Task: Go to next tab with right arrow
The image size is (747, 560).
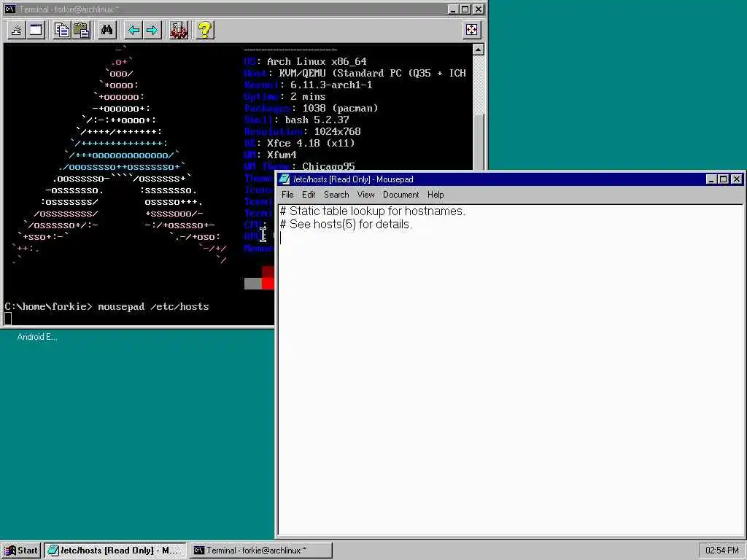Action: pyautogui.click(x=152, y=30)
